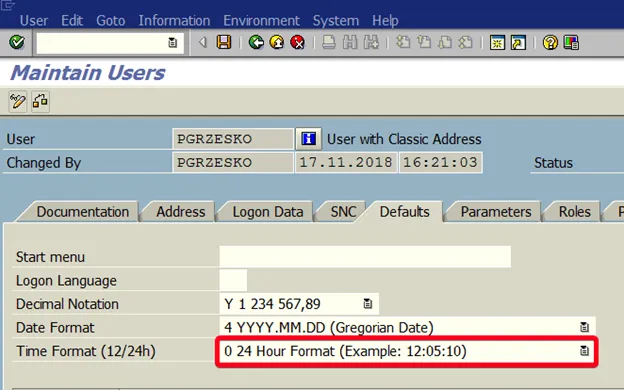Open the Date Format dropdown list

(584, 327)
